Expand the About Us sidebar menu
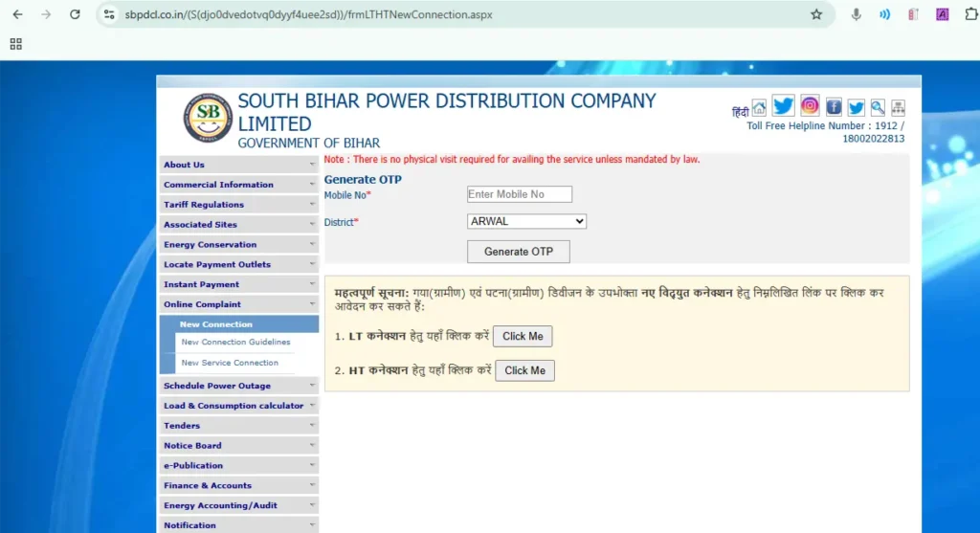980x533 pixels. 237,165
